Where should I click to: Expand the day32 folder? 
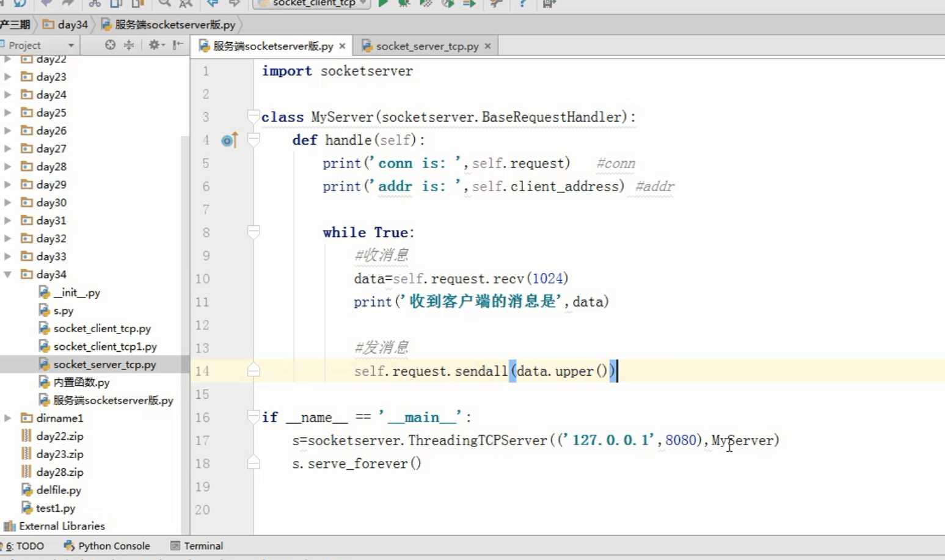click(7, 238)
